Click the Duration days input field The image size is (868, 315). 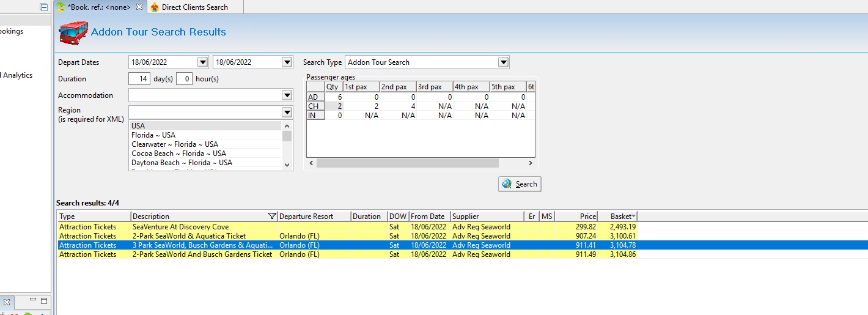139,79
